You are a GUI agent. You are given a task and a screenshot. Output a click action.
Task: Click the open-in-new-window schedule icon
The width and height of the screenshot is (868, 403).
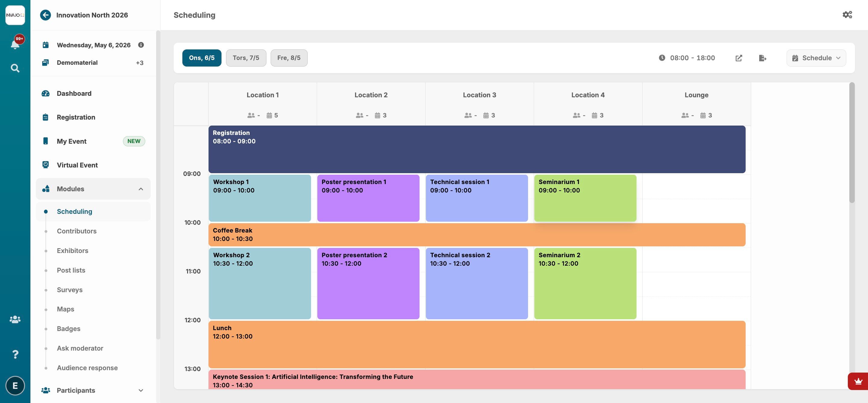(x=739, y=58)
